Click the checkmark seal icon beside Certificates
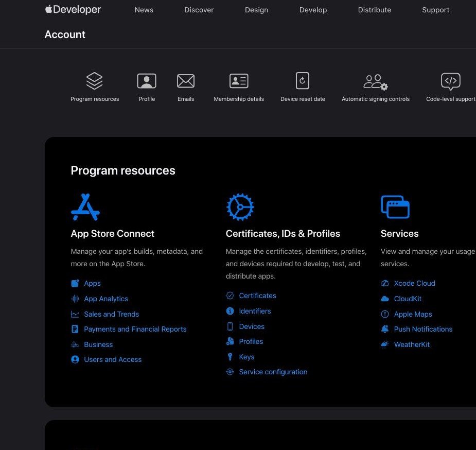Screen dimensions: 476x450 pyautogui.click(x=230, y=296)
